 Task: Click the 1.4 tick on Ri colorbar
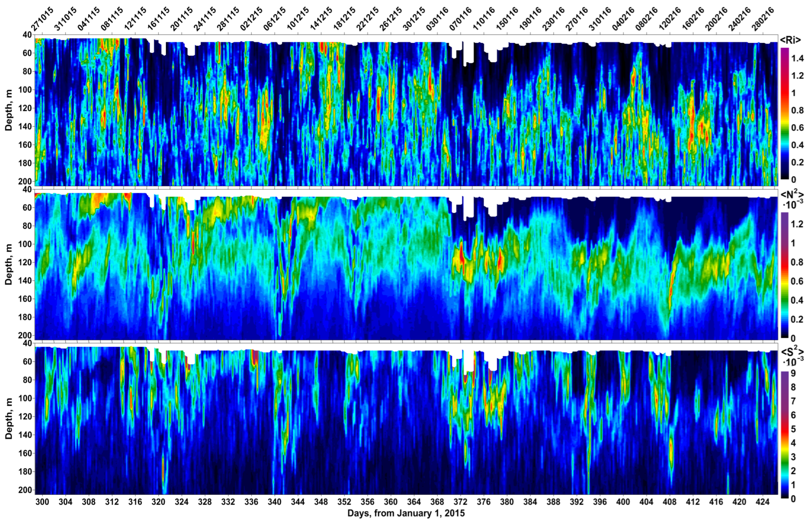(x=797, y=59)
